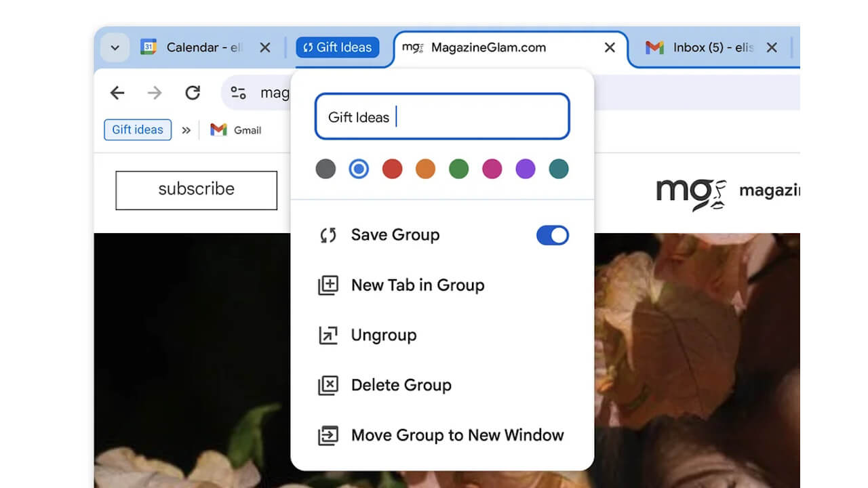The width and height of the screenshot is (868, 488).
Task: Select the grey tab group color
Action: 325,169
